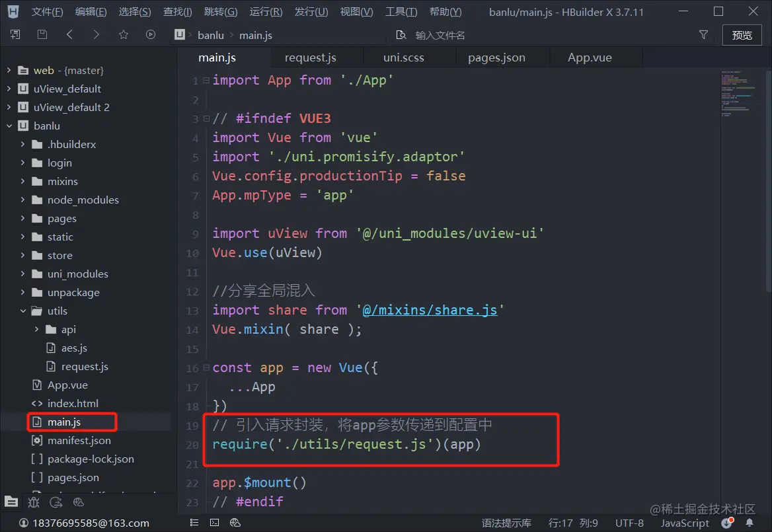
Task: Click the @/mixins/share.js link
Action: click(x=430, y=310)
